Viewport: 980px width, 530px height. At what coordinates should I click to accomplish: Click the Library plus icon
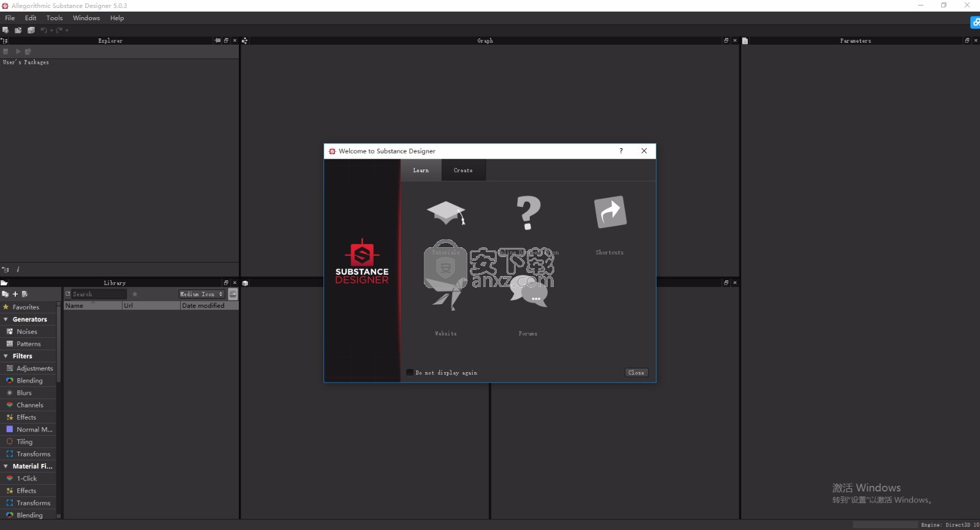pyautogui.click(x=15, y=294)
